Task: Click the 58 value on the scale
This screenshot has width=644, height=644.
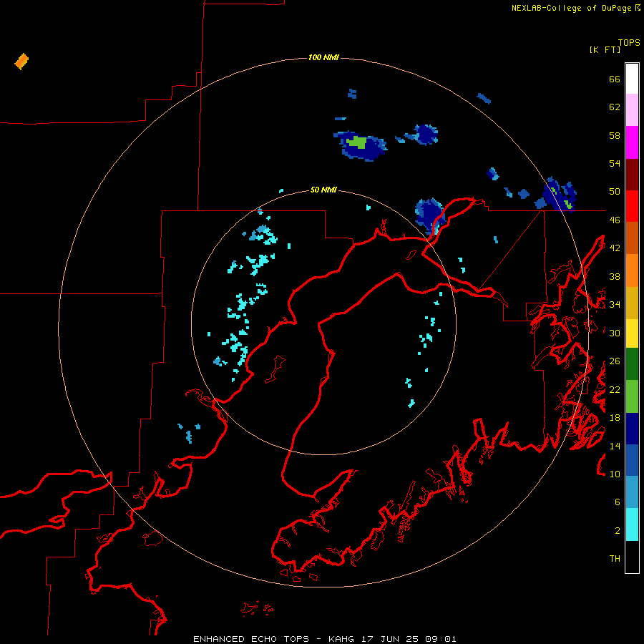Action: point(615,135)
